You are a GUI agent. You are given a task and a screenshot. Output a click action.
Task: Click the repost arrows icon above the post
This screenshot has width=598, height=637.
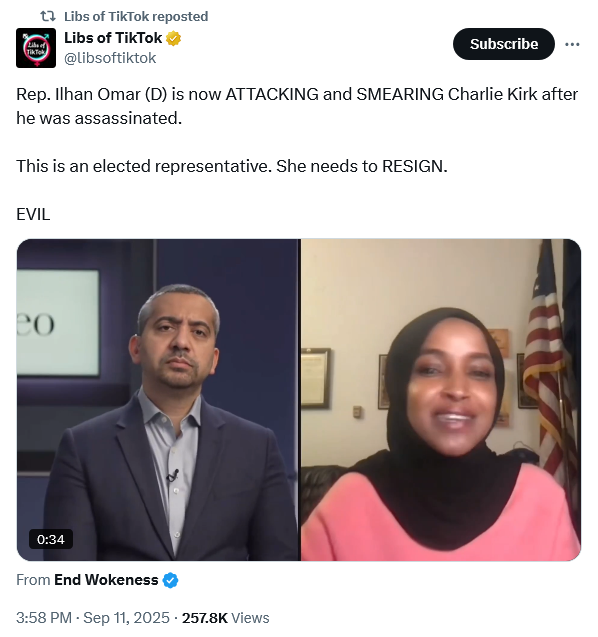coord(48,16)
